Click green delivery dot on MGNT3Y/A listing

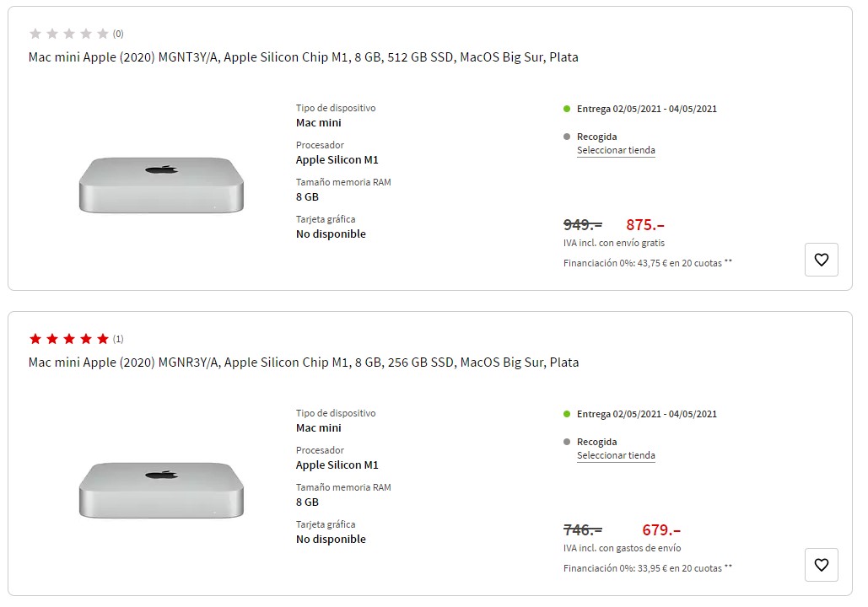coord(567,109)
